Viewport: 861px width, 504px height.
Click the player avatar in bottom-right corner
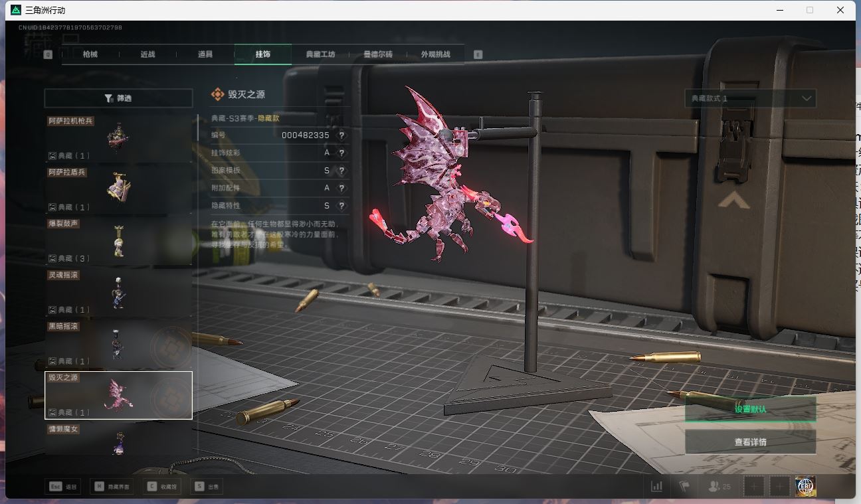(x=805, y=487)
